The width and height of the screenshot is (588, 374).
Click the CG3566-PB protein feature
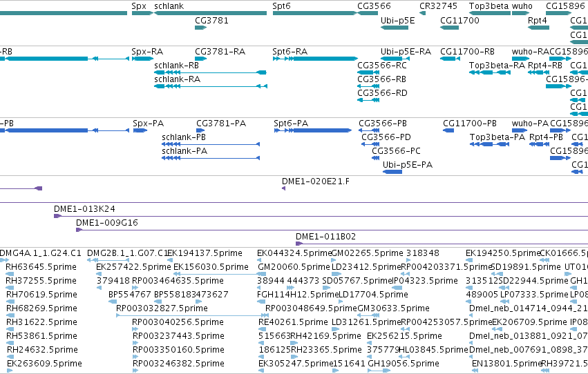click(x=369, y=130)
